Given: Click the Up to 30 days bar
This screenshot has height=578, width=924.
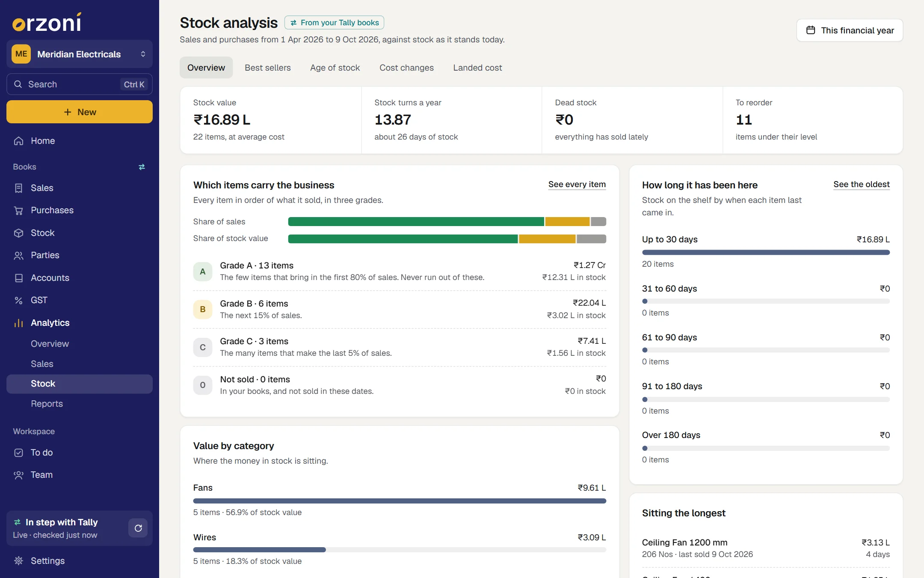Looking at the screenshot, I should 766,253.
